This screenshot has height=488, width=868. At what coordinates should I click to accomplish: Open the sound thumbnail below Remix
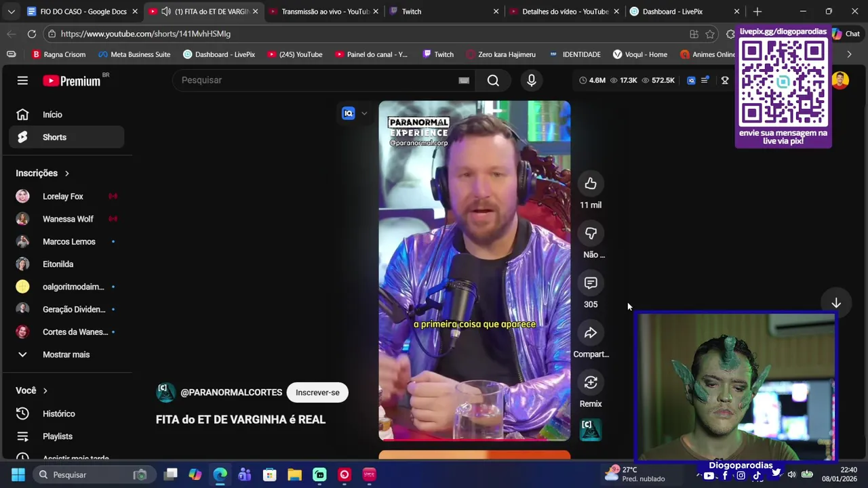tap(591, 430)
